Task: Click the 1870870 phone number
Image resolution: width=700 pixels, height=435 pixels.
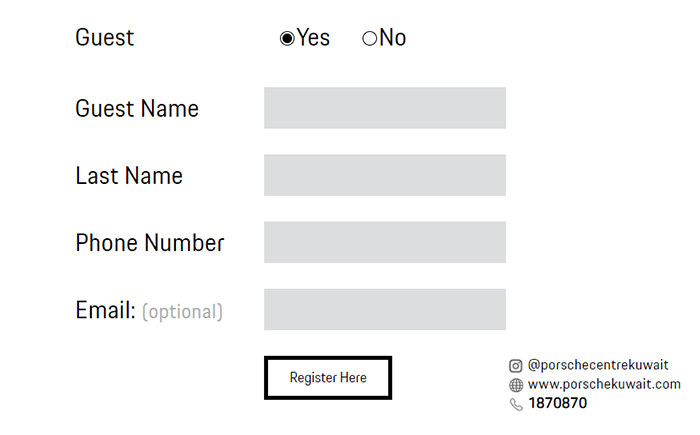Action: click(558, 404)
